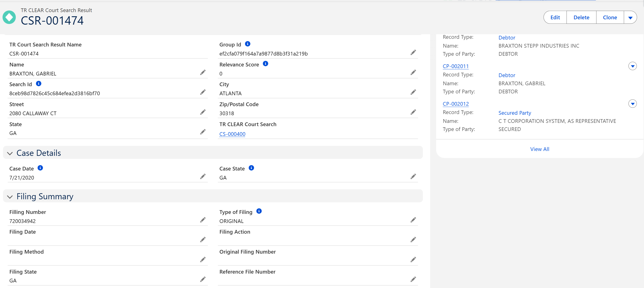Open the CP-002011 record link
The height and width of the screenshot is (288, 644).
pyautogui.click(x=455, y=66)
